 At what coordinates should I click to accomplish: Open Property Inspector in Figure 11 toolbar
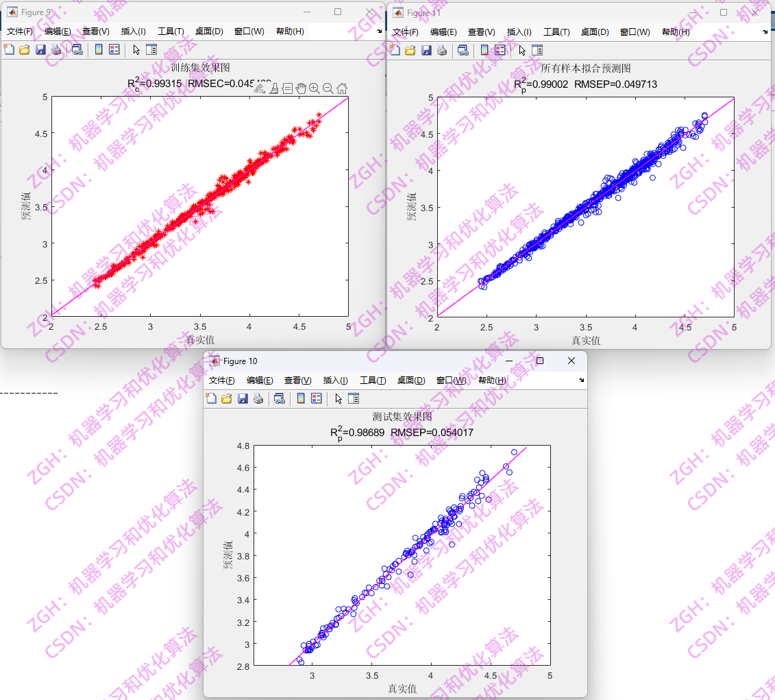(537, 50)
